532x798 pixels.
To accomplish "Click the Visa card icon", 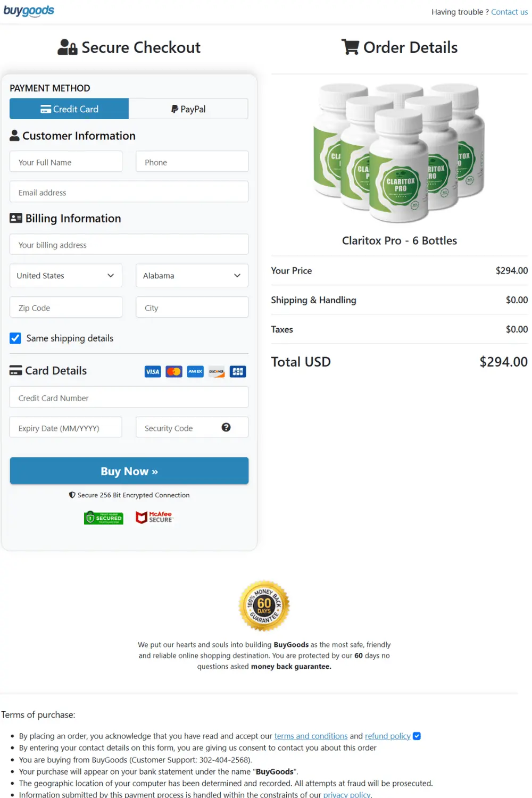I will [x=152, y=371].
